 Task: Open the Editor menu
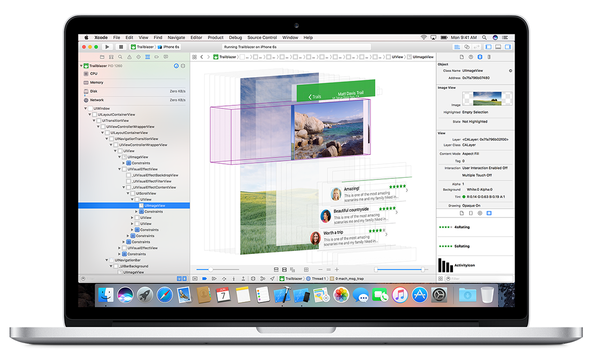coord(196,38)
